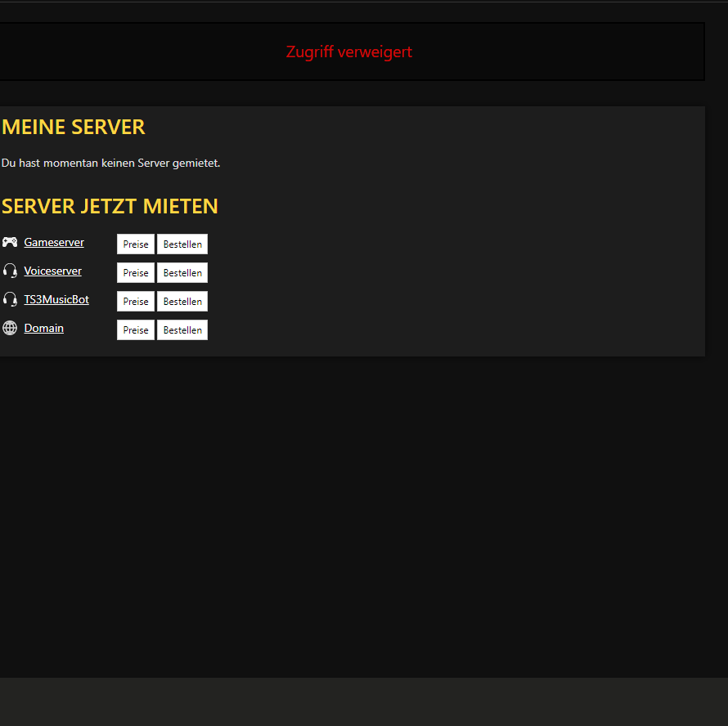Open the Domain link
The image size is (728, 726).
(x=43, y=328)
